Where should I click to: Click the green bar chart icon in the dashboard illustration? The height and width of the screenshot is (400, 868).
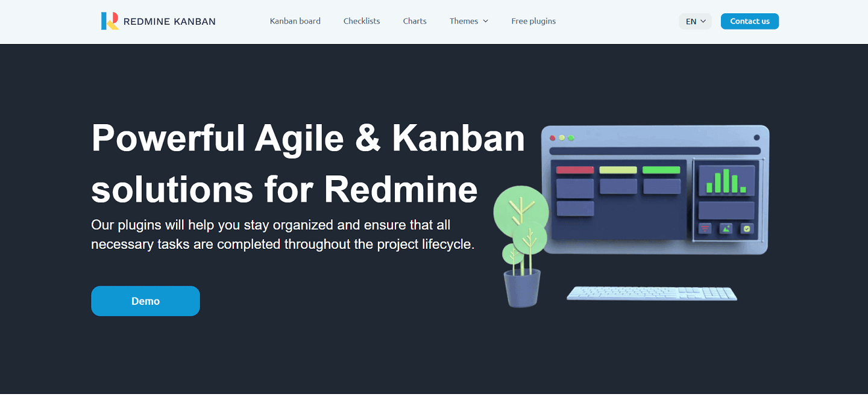726,181
